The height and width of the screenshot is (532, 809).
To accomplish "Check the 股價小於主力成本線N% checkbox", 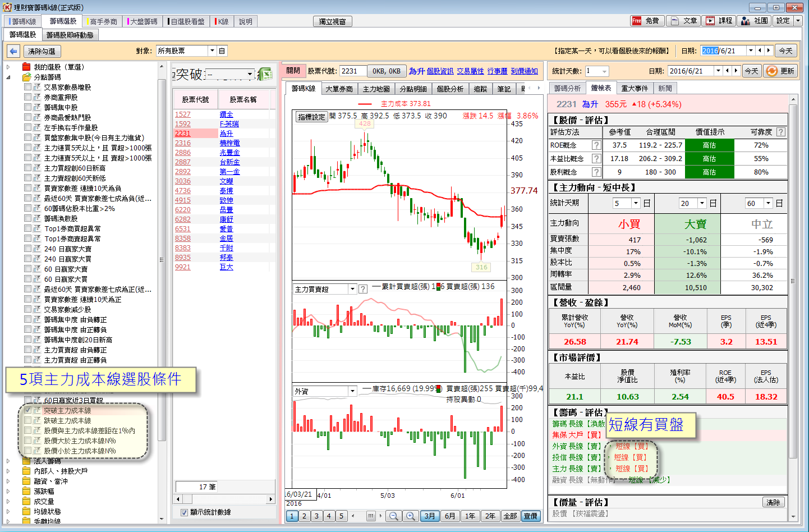I will pyautogui.click(x=27, y=451).
